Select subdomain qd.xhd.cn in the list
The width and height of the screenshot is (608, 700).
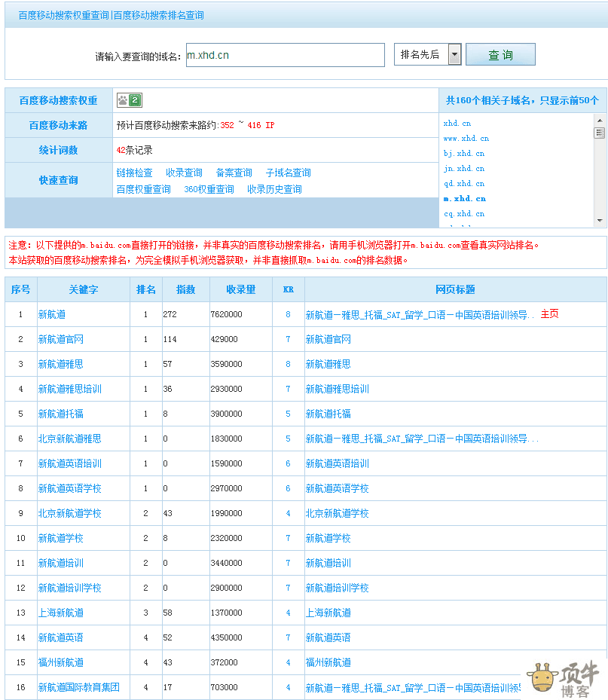[x=464, y=184]
